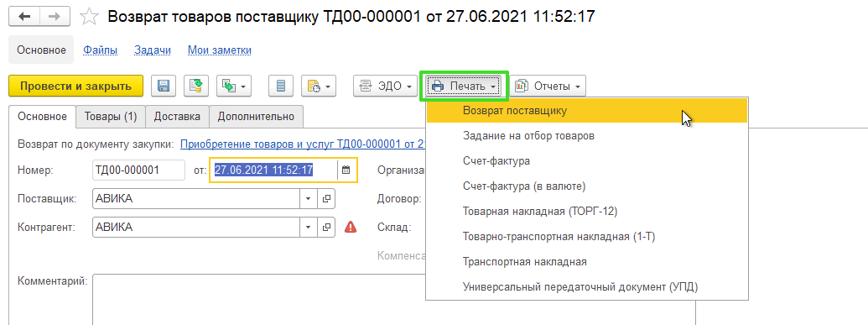Select the Основное navigation section at top

pos(42,50)
